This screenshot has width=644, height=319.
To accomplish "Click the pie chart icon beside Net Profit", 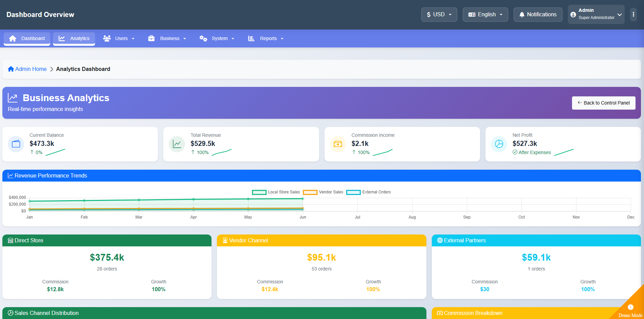I will coord(499,144).
